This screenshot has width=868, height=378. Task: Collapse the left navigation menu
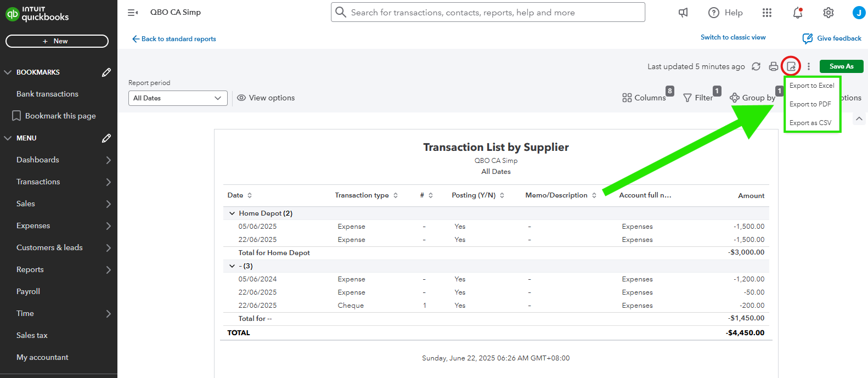pyautogui.click(x=133, y=13)
